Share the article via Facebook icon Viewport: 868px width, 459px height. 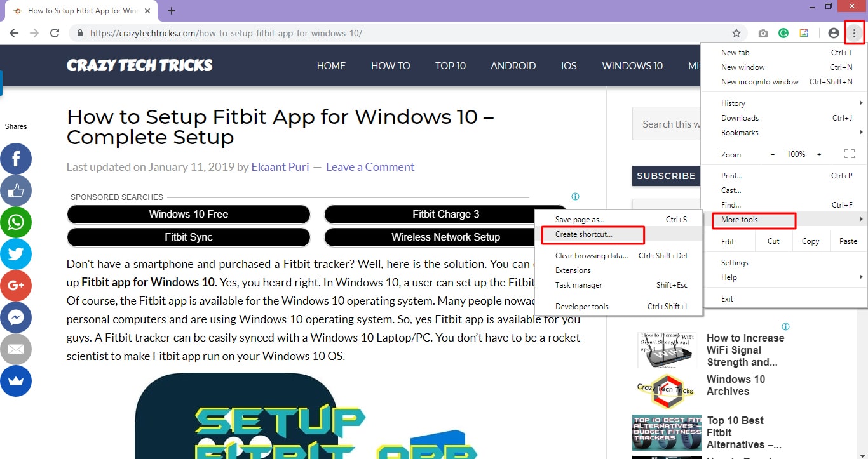[16, 159]
